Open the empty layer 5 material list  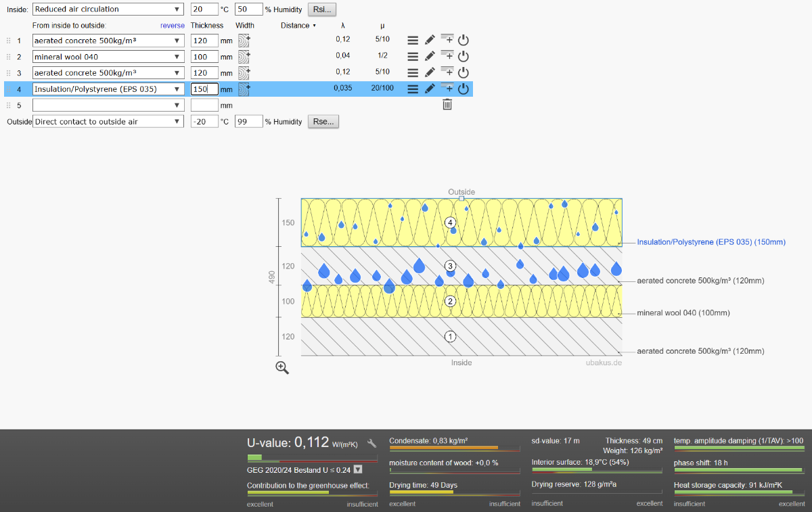108,106
